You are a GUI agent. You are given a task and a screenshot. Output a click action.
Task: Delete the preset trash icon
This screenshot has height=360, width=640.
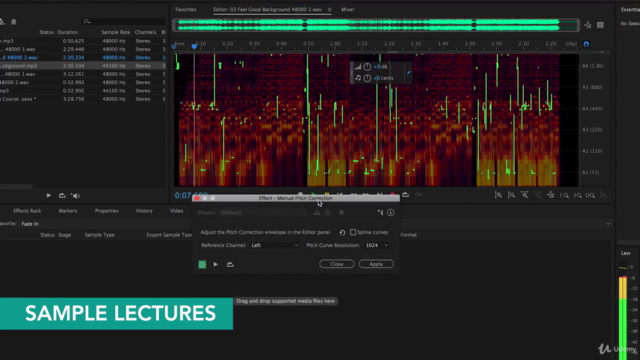click(327, 212)
